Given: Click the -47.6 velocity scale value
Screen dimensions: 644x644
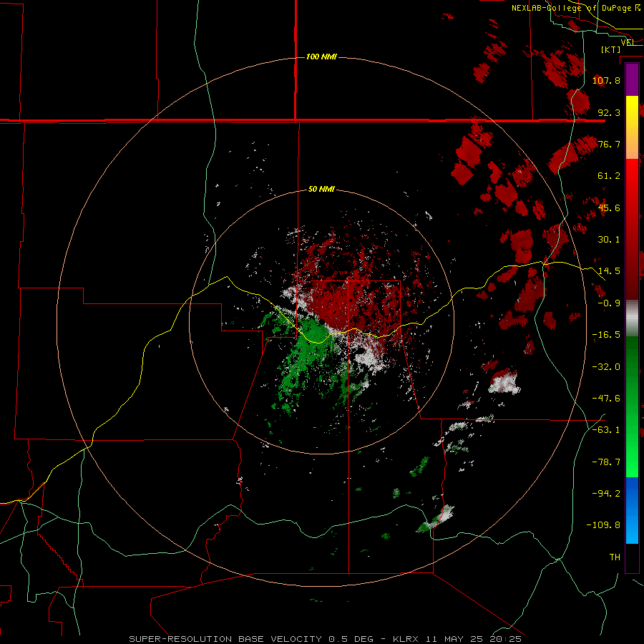Looking at the screenshot, I should click(x=606, y=399).
